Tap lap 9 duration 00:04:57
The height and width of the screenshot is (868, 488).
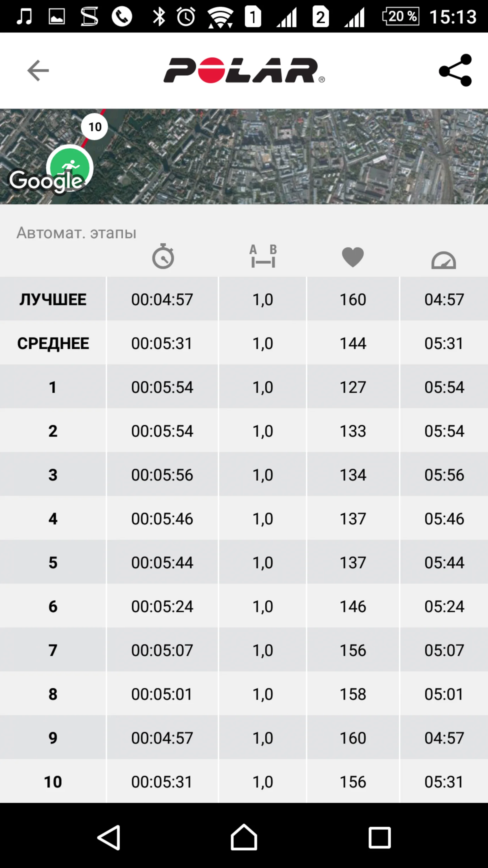click(x=162, y=738)
